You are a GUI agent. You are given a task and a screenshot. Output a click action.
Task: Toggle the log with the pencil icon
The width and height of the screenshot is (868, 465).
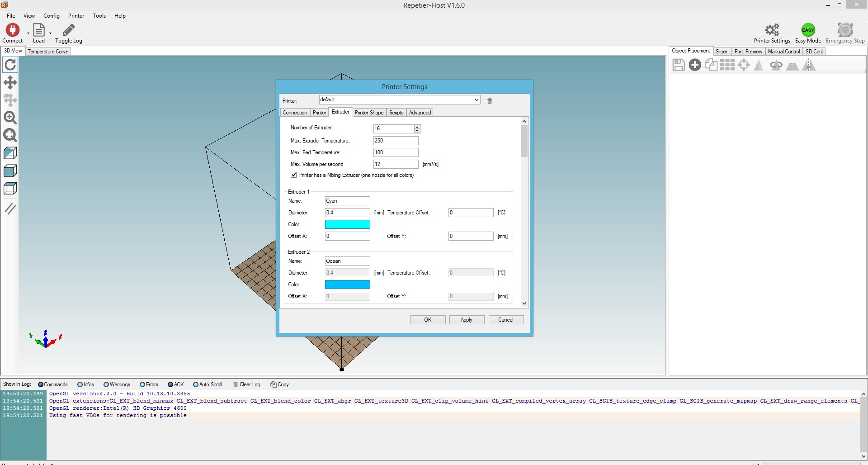pos(69,30)
